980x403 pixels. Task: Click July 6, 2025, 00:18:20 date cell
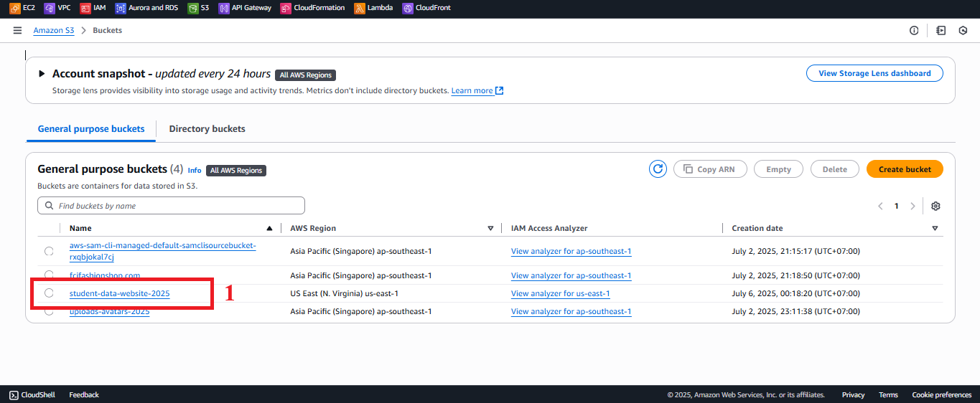pyautogui.click(x=795, y=293)
